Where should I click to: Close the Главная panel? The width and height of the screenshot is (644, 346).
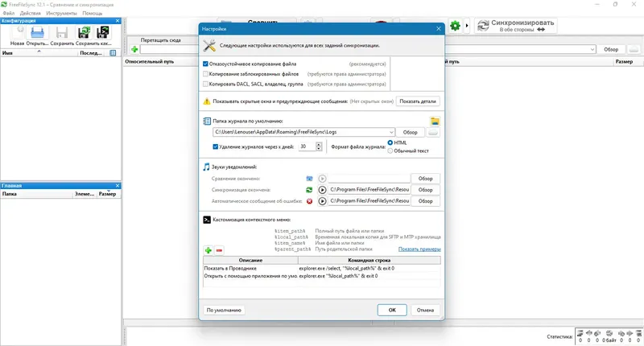coord(118,186)
